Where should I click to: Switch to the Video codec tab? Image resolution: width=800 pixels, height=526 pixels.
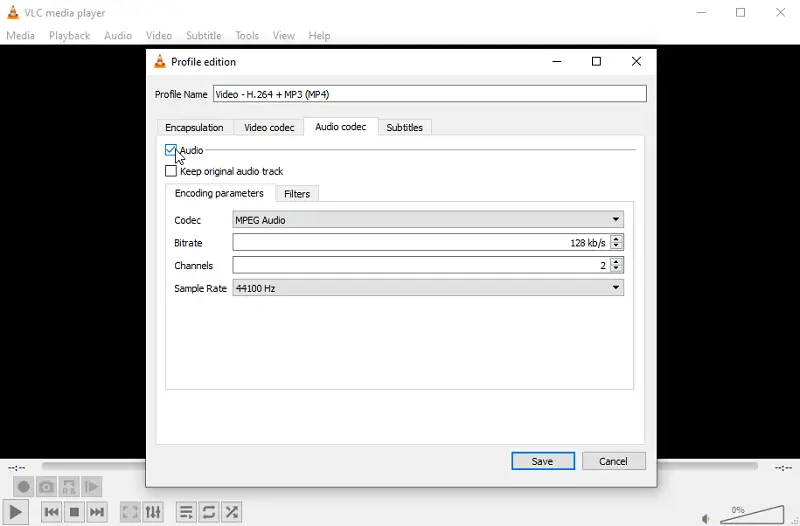(x=269, y=128)
